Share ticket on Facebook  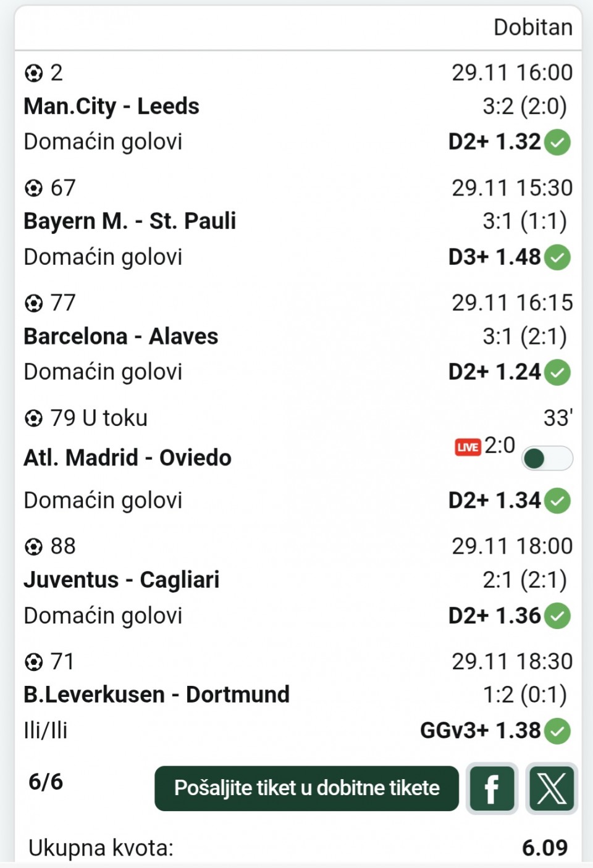[x=492, y=788]
